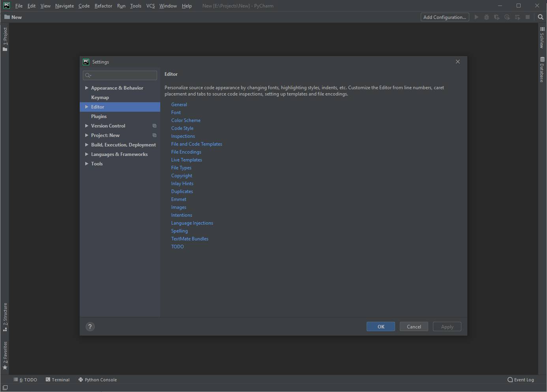Open the Event Log
The width and height of the screenshot is (547, 392).
[x=521, y=380]
